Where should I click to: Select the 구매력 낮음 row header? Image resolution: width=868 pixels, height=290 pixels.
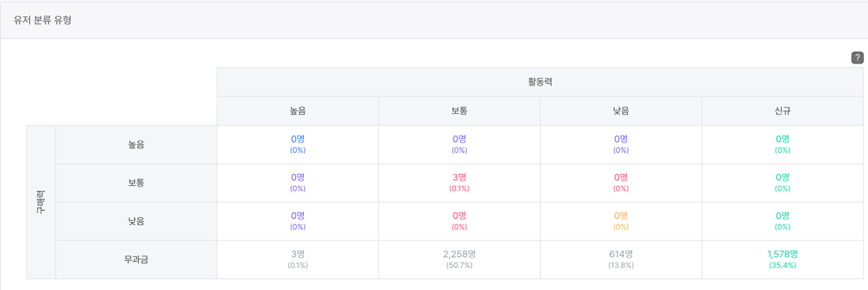tap(137, 222)
